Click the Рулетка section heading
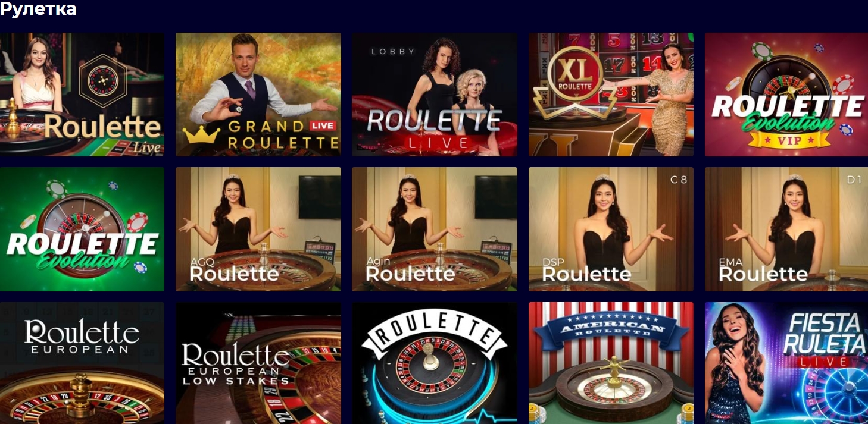 click(38, 9)
